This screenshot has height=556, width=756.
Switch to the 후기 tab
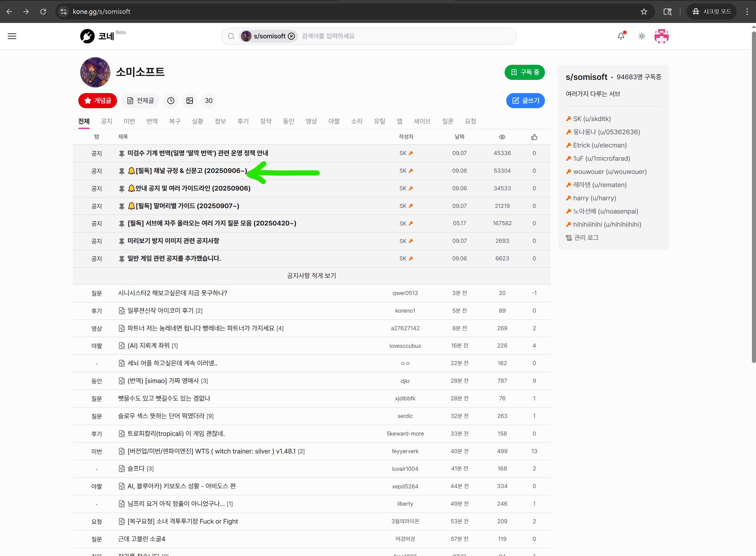[x=243, y=121]
